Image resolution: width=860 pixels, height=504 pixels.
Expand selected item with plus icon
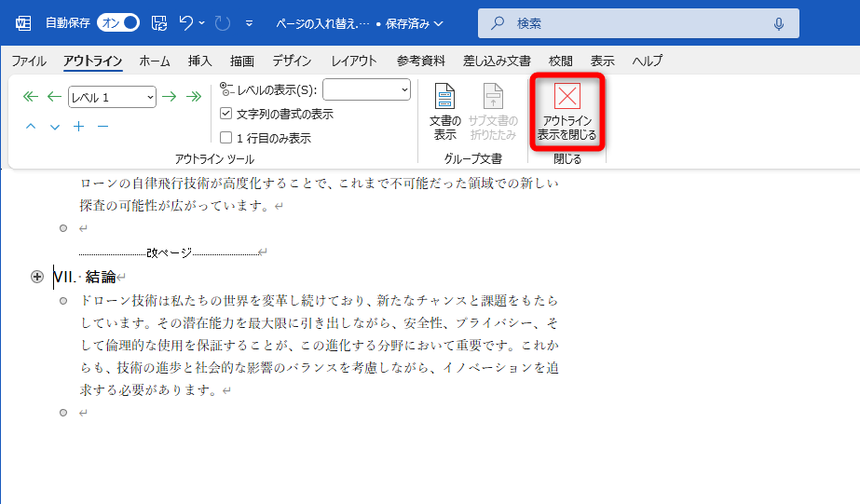click(79, 127)
